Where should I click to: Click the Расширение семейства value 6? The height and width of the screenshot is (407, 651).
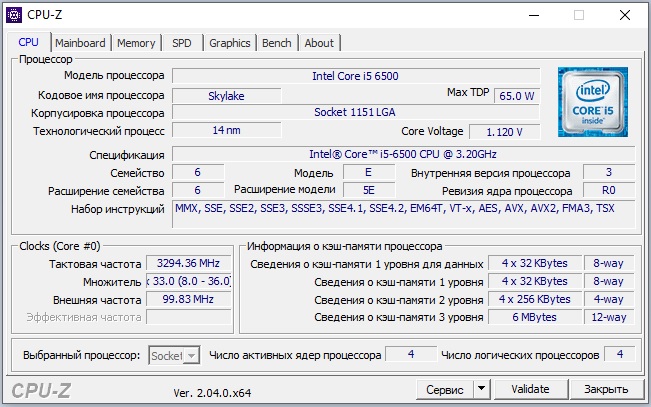198,190
